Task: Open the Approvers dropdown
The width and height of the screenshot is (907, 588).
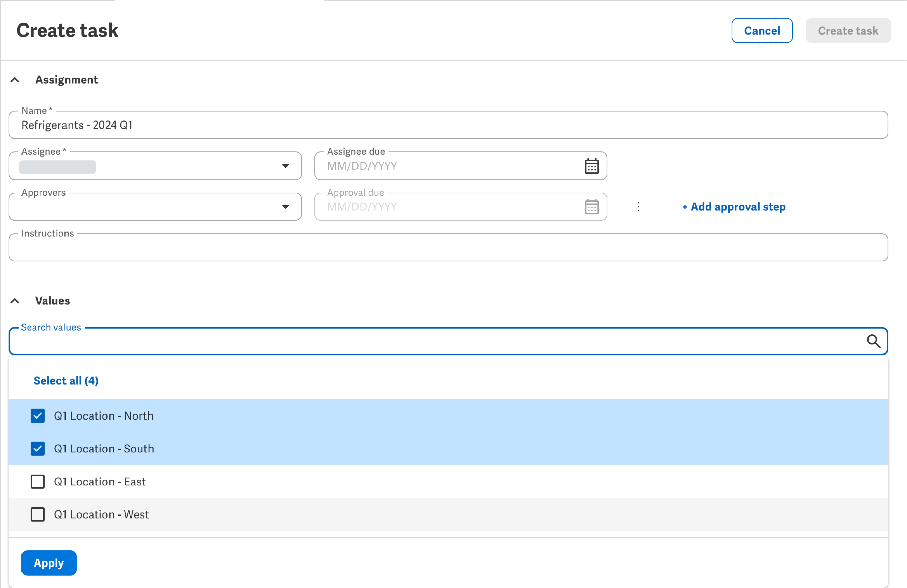Action: (286, 207)
